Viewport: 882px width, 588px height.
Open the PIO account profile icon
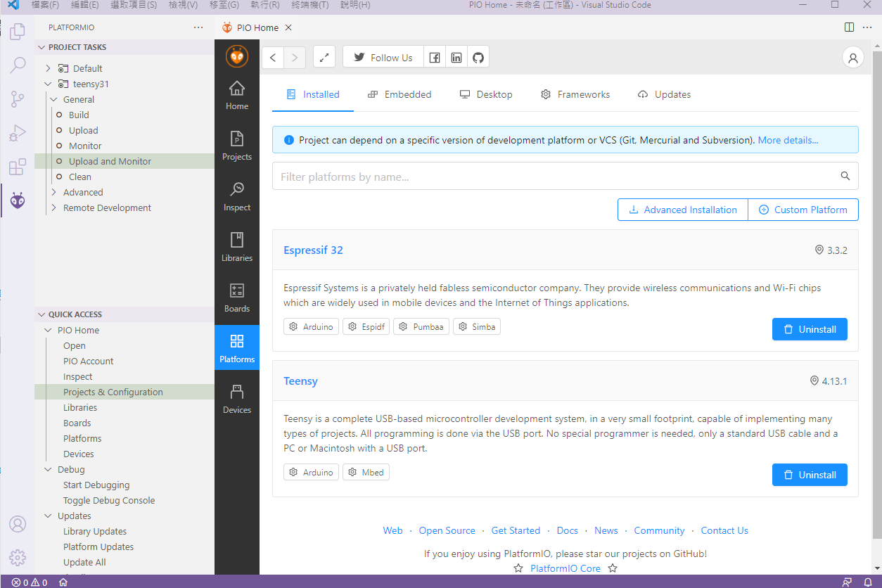pyautogui.click(x=853, y=58)
